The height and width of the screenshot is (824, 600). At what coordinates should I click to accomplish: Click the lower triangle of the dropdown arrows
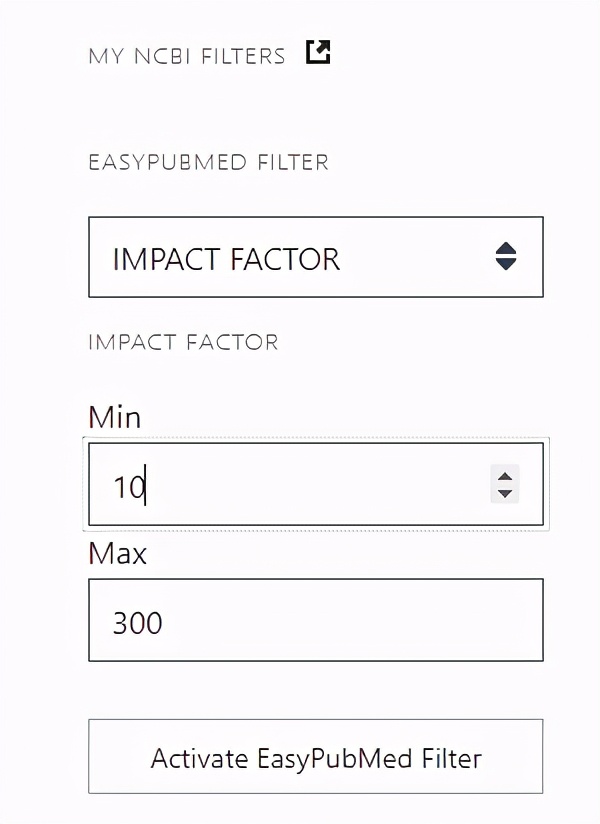click(506, 265)
